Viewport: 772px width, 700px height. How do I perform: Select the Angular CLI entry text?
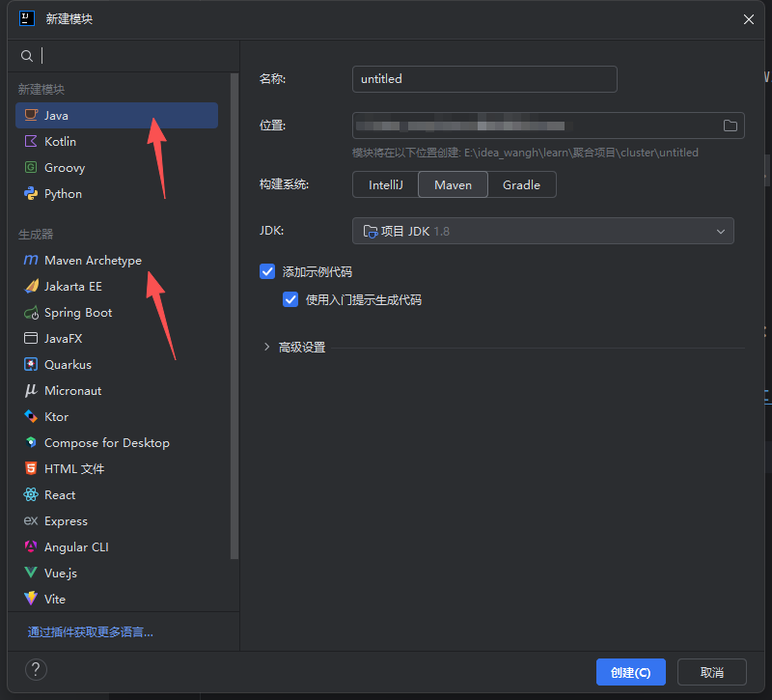click(76, 546)
